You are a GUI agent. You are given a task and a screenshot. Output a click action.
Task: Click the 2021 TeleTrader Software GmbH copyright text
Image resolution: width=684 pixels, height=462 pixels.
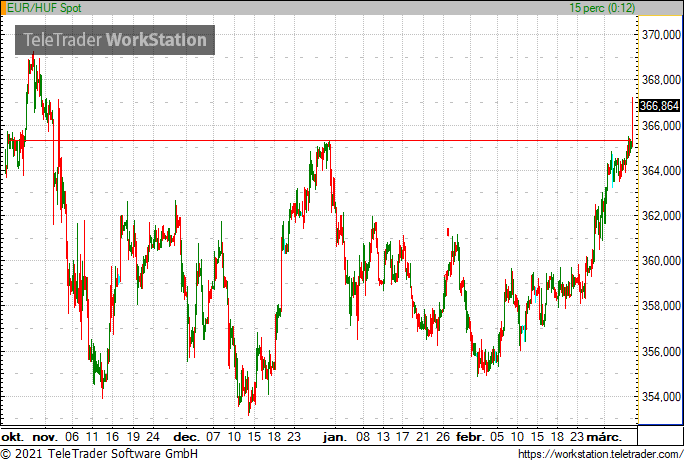coord(99,454)
